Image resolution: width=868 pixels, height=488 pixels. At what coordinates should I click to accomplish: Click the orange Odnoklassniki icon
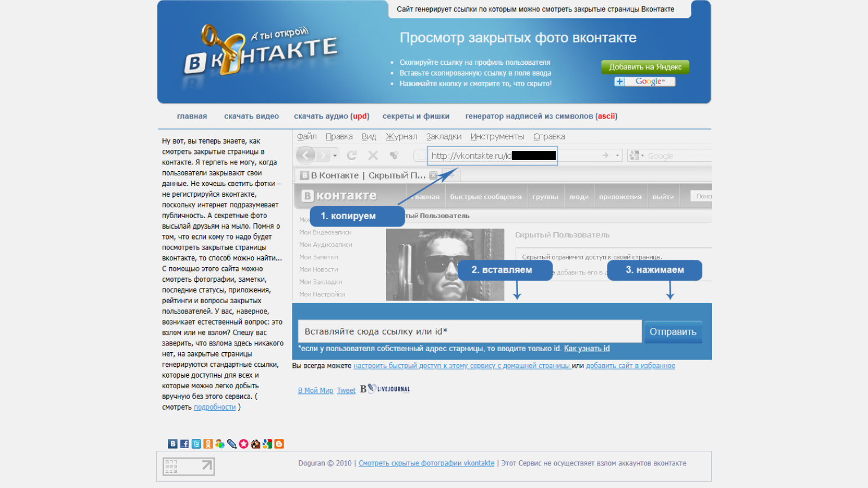(x=208, y=444)
